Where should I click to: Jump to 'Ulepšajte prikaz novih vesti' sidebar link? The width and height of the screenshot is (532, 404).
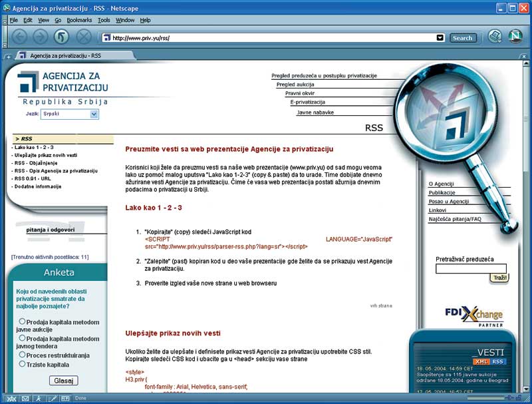click(46, 155)
